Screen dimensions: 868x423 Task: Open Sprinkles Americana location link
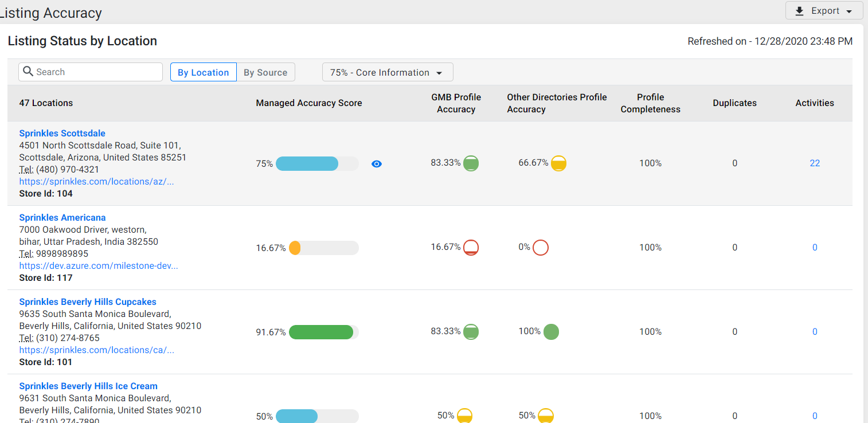[62, 218]
